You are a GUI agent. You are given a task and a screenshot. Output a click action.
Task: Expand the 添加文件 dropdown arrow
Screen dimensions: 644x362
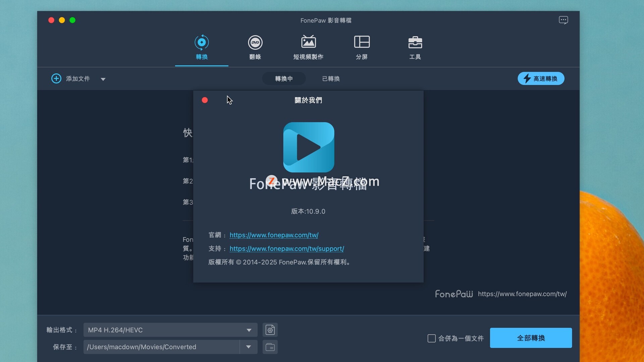coord(103,79)
